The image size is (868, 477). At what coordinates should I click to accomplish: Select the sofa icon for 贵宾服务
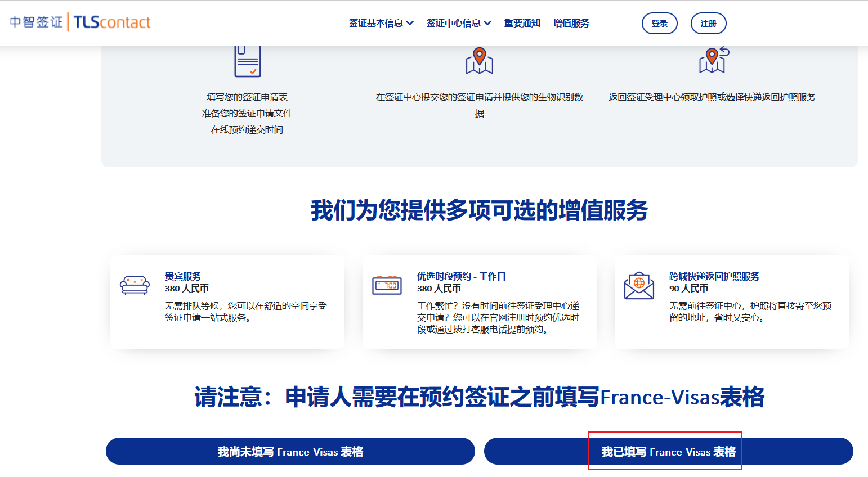pos(135,285)
